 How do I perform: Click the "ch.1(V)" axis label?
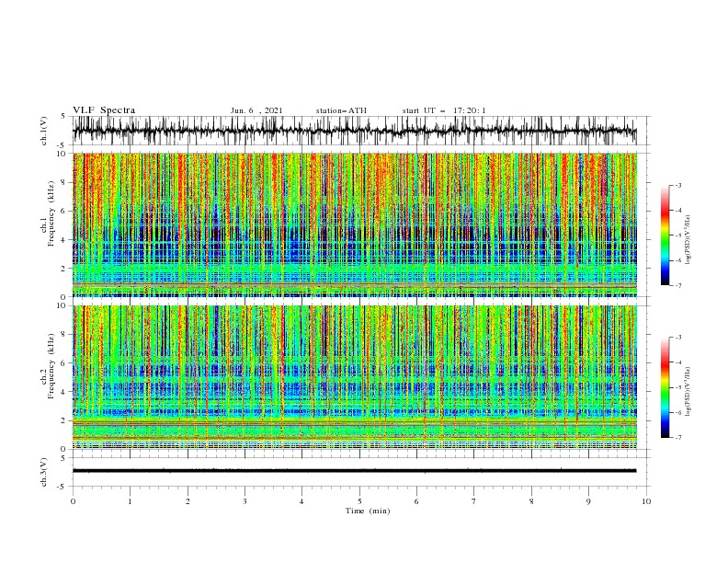pyautogui.click(x=44, y=131)
